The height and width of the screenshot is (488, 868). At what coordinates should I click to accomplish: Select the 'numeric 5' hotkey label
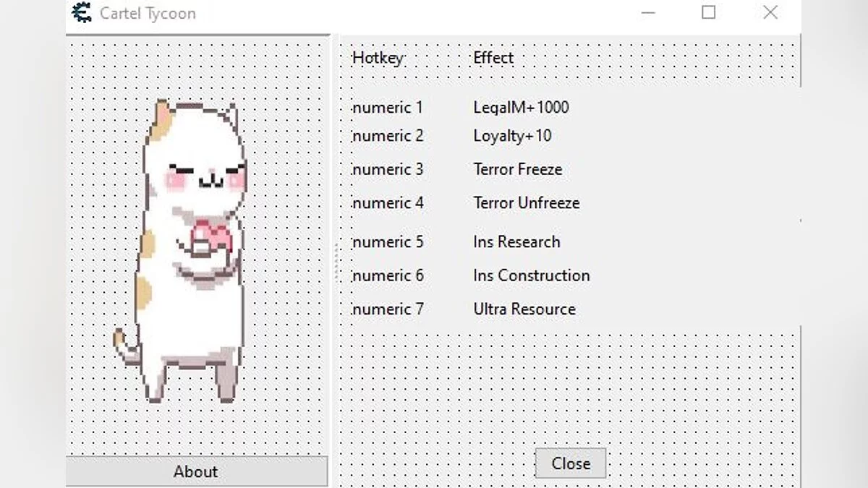[x=388, y=241]
